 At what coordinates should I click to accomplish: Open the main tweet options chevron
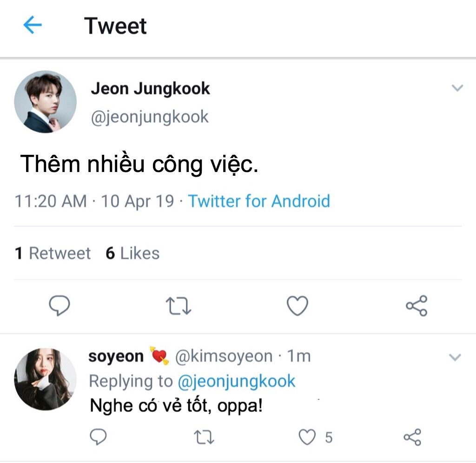[x=457, y=88]
